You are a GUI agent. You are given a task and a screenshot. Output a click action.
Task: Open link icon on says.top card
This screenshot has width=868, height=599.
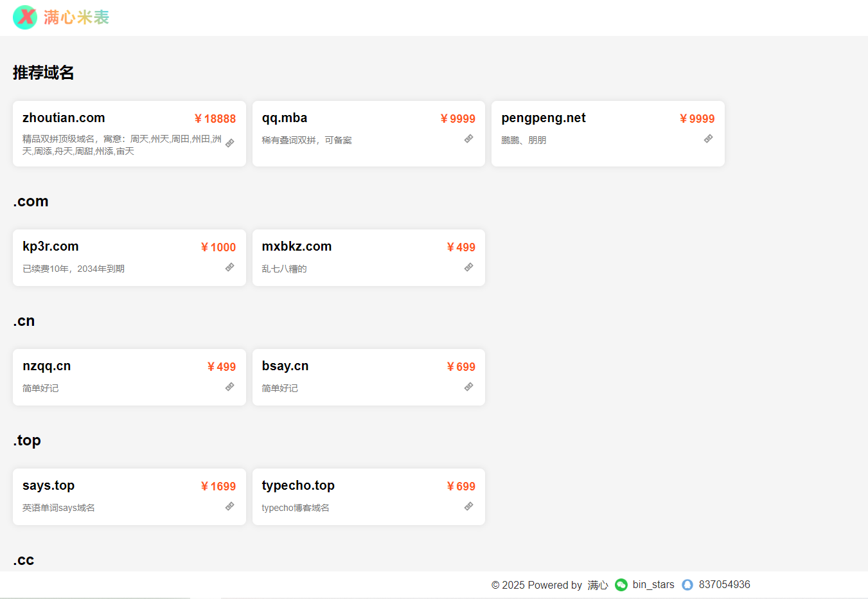tap(229, 506)
